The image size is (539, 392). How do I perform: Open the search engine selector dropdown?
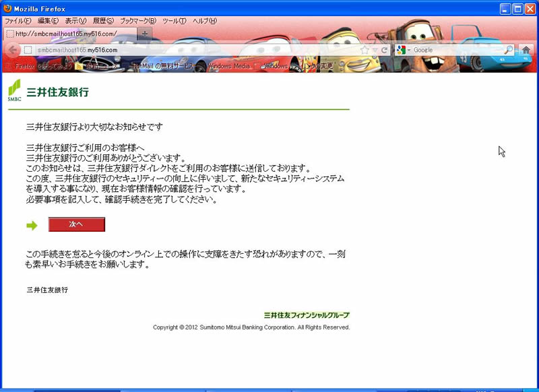409,50
